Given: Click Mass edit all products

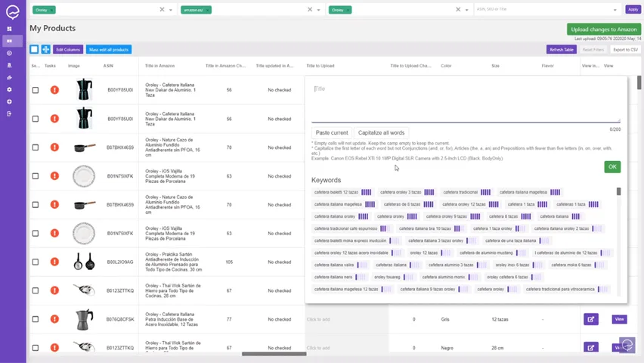Looking at the screenshot, I should [108, 49].
